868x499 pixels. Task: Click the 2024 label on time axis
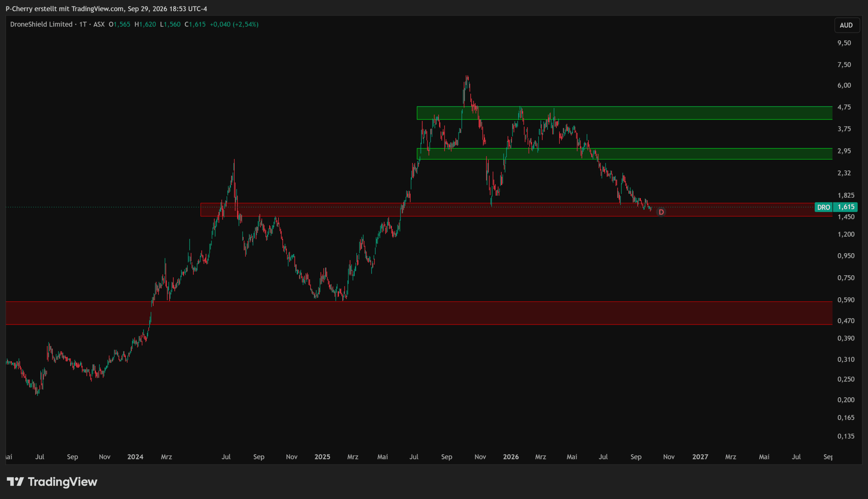pos(135,457)
